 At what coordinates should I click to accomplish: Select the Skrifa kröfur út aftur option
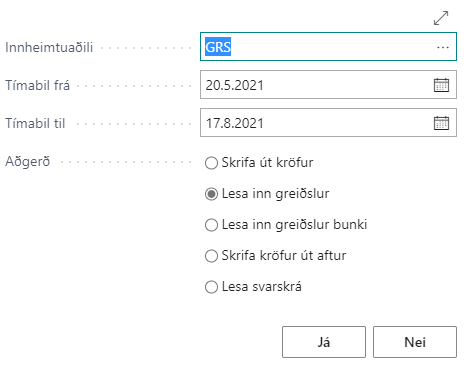pyautogui.click(x=211, y=256)
